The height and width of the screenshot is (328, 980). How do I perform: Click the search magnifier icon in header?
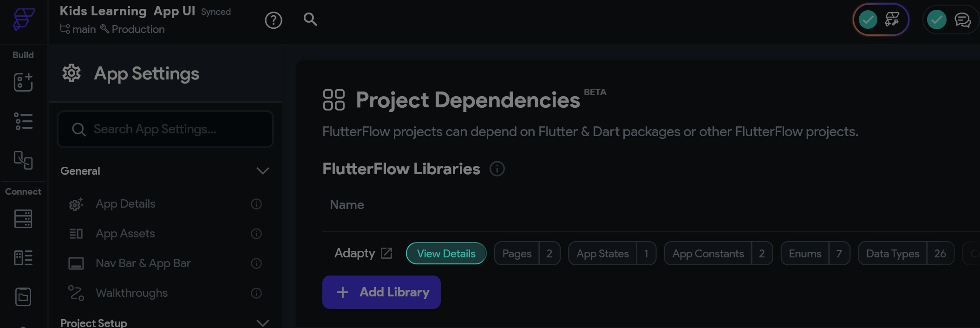point(310,20)
